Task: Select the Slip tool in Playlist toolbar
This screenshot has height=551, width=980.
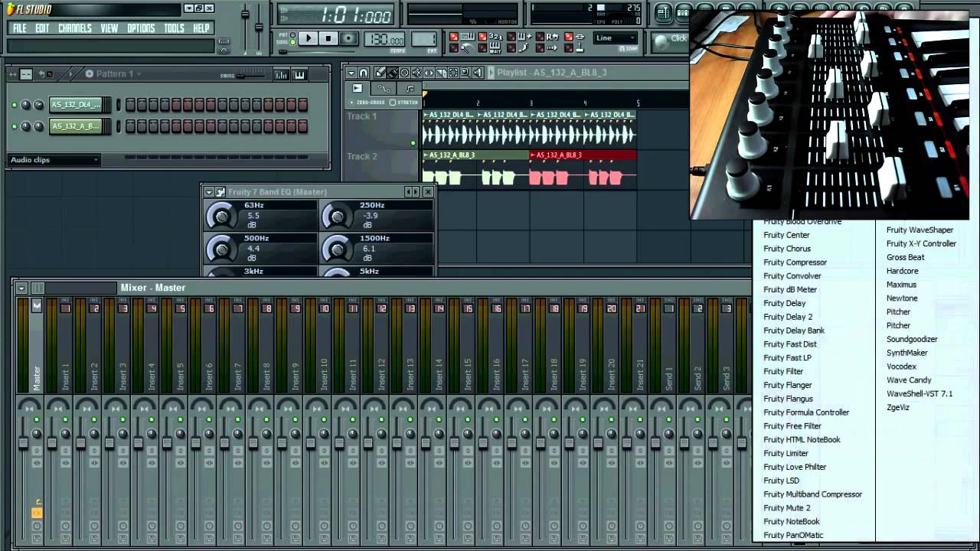Action: point(429,73)
